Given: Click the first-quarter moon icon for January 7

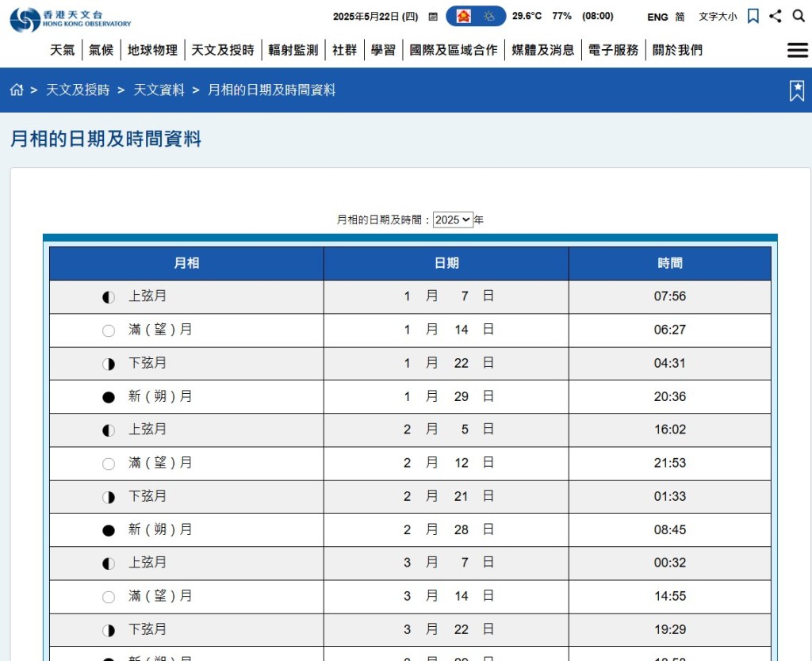Looking at the screenshot, I should point(108,297).
